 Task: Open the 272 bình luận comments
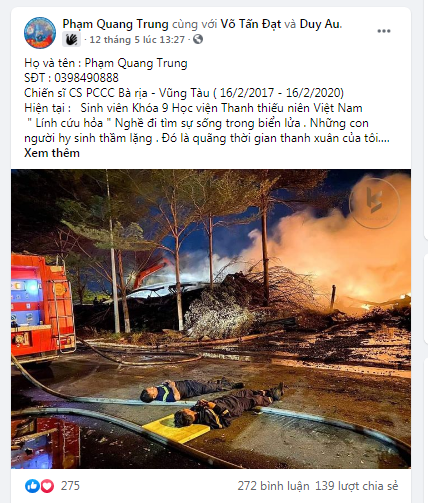tap(273, 486)
